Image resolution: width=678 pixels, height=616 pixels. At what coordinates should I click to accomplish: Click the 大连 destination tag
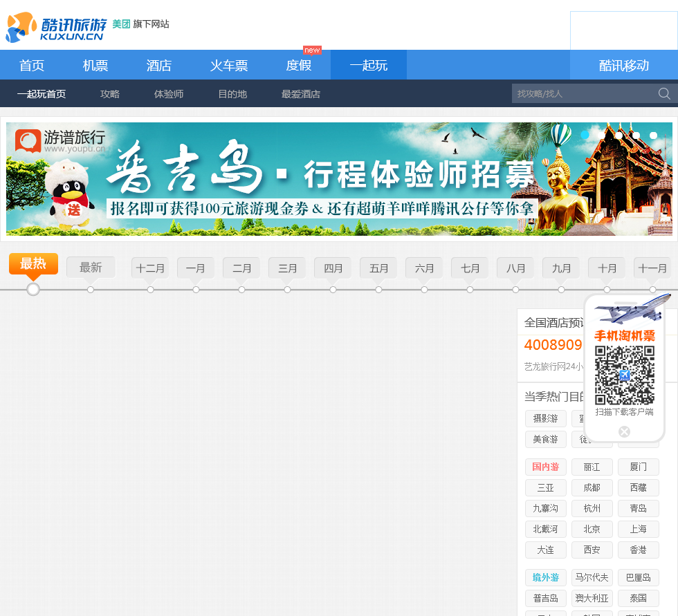coord(546,550)
